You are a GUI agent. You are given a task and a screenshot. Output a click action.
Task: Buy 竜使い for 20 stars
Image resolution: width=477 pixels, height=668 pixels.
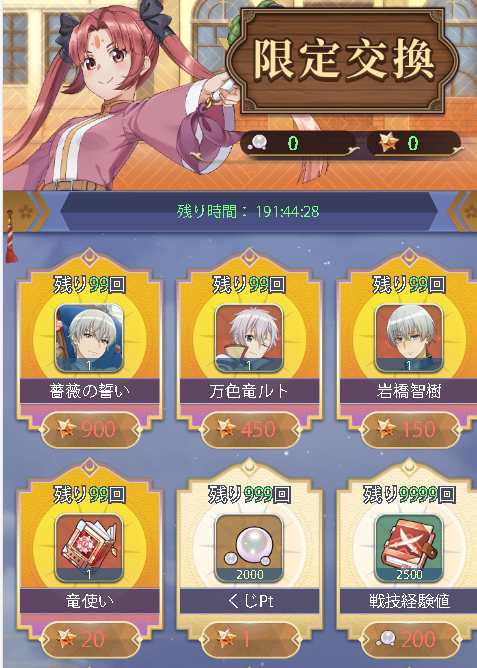tap(90, 639)
